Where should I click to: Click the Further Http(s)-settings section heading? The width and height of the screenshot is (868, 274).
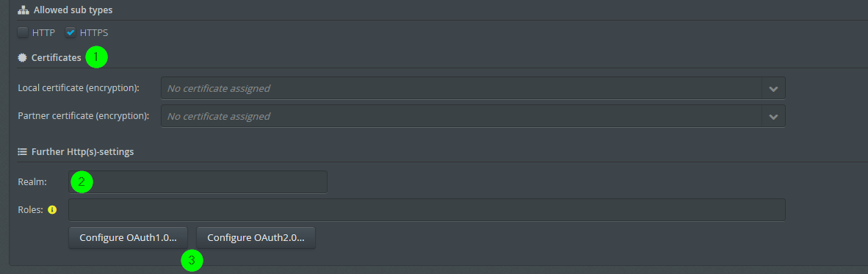click(x=82, y=151)
